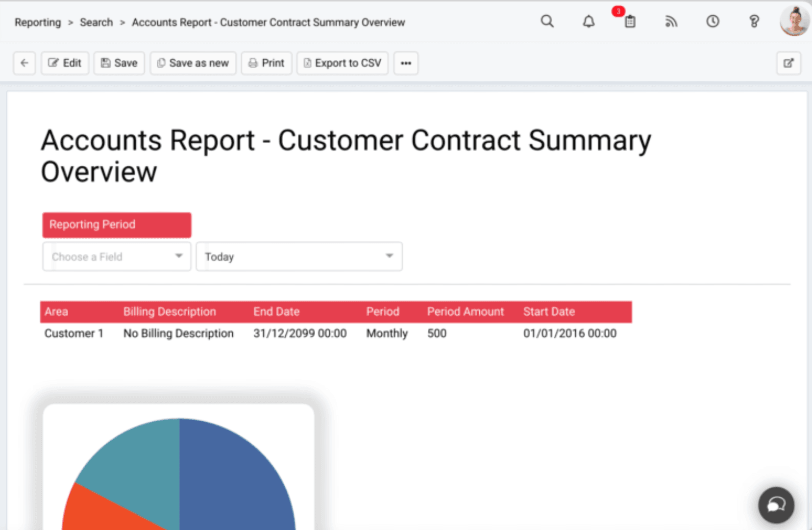The width and height of the screenshot is (812, 530).
Task: Expand the Today period dropdown
Action: [299, 256]
